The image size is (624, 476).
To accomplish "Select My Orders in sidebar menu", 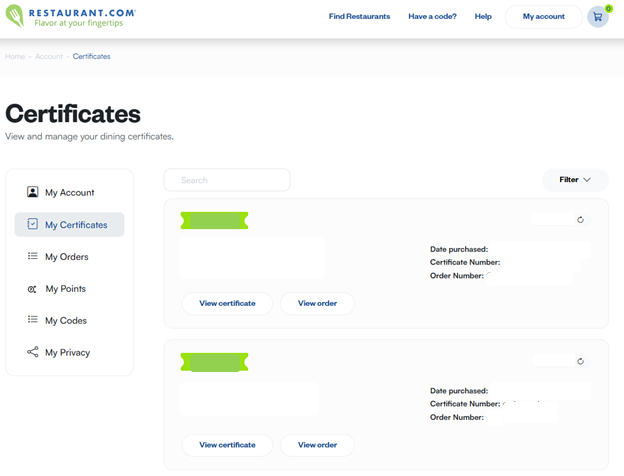I will (70, 257).
